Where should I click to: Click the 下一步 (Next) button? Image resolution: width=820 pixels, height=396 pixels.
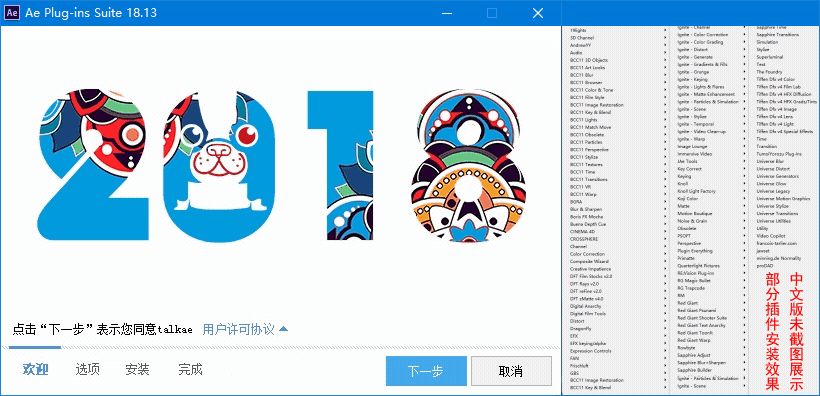click(426, 371)
